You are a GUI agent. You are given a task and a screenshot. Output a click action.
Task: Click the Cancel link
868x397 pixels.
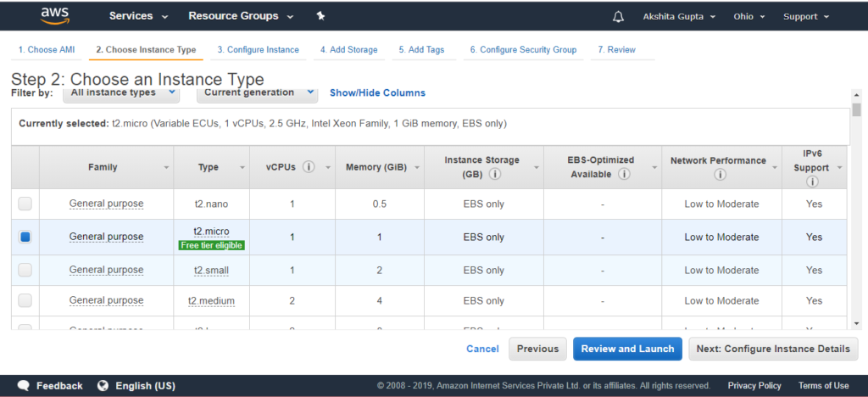pos(482,349)
